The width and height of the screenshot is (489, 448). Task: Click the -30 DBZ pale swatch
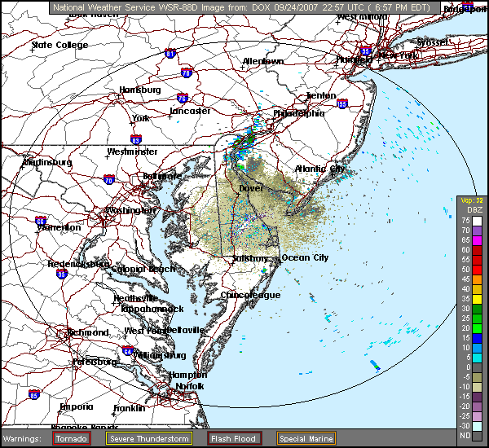click(x=477, y=426)
